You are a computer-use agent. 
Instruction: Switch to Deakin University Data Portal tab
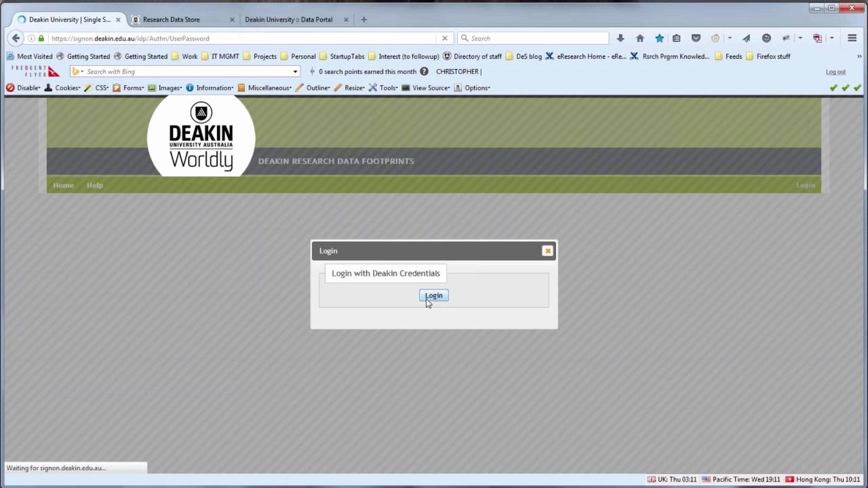pyautogui.click(x=288, y=20)
